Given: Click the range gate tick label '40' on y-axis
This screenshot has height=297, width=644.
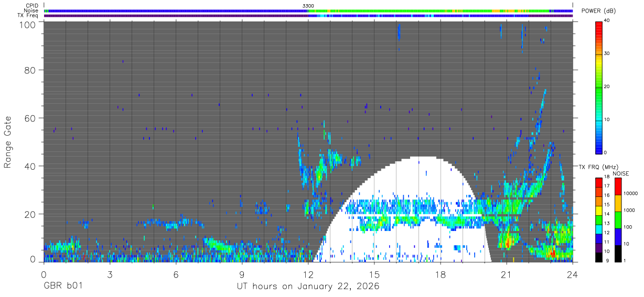Looking at the screenshot, I should [30, 166].
